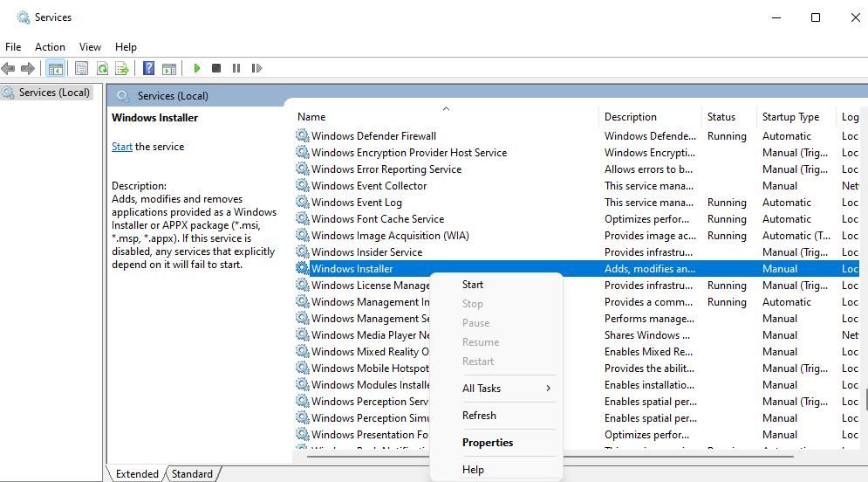The image size is (868, 482).
Task: Click 'Shares Windows ...' description cell
Action: (647, 335)
